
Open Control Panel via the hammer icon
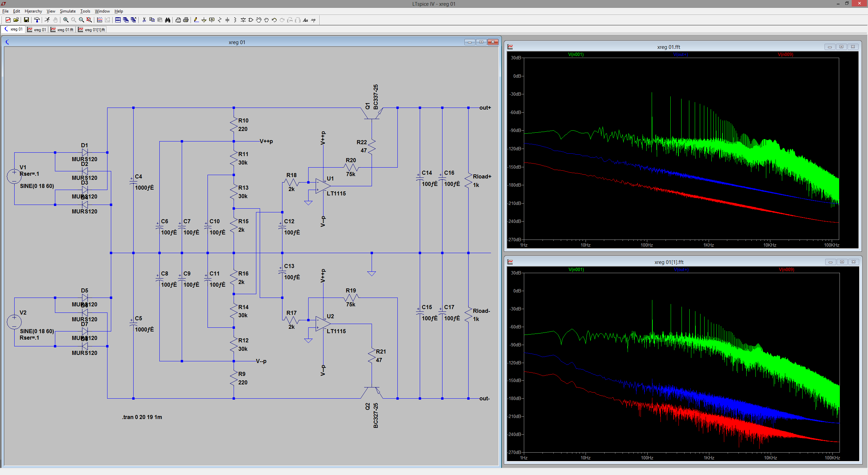pyautogui.click(x=37, y=20)
